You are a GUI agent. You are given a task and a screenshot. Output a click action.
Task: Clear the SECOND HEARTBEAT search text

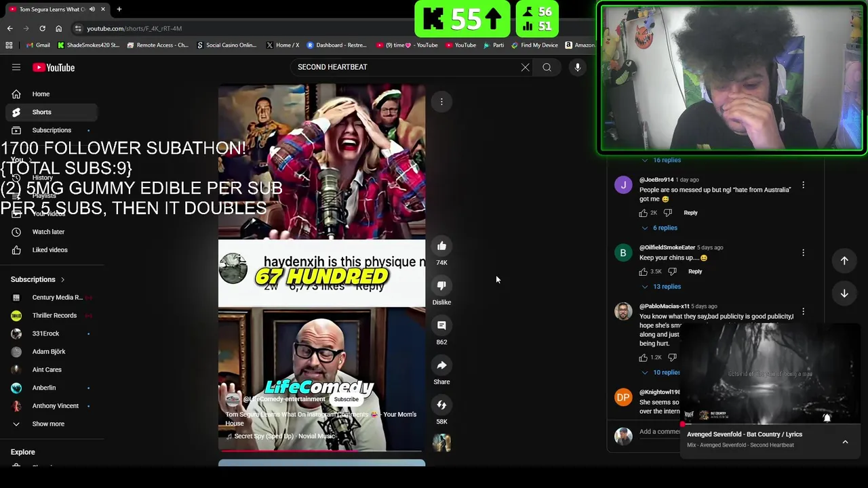point(525,67)
